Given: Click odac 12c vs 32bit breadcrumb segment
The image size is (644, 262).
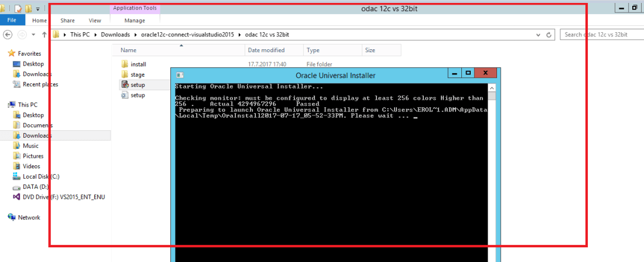Looking at the screenshot, I should (267, 35).
